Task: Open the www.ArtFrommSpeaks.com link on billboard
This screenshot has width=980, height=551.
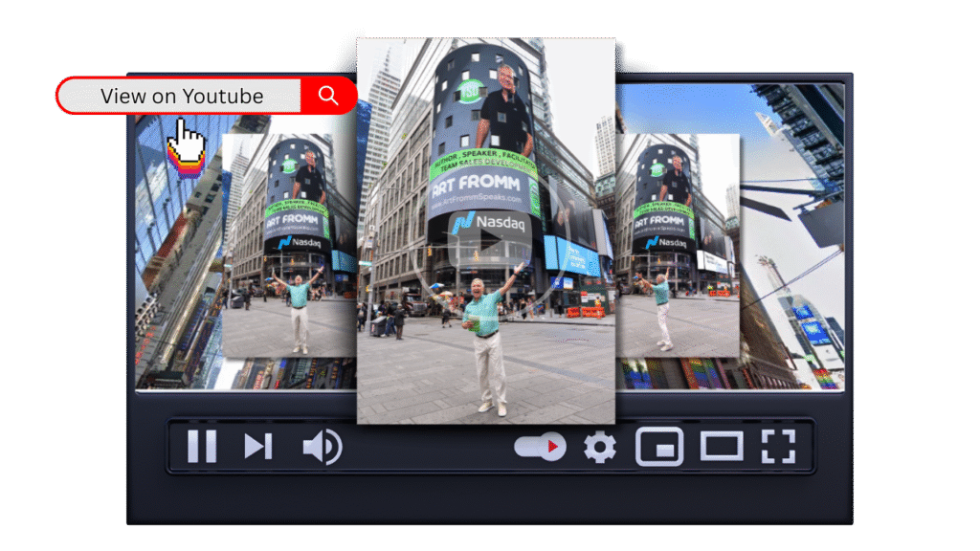Action: point(477,202)
